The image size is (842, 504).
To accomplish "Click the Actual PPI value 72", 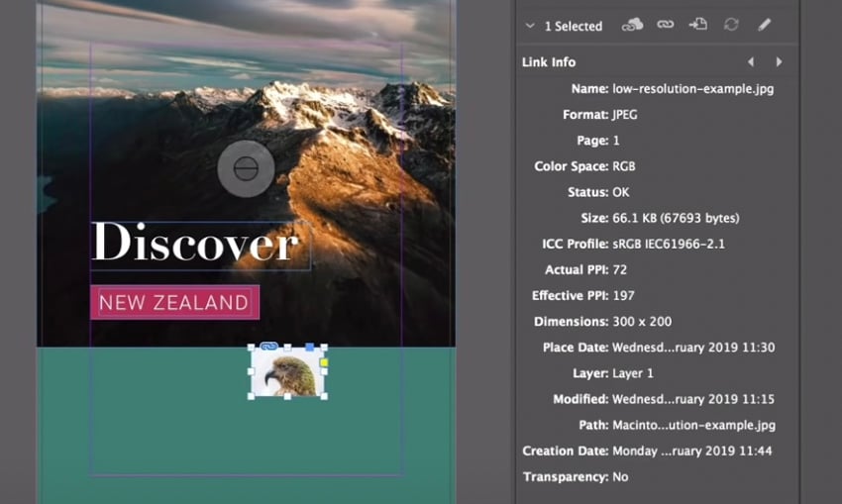I will [x=619, y=269].
